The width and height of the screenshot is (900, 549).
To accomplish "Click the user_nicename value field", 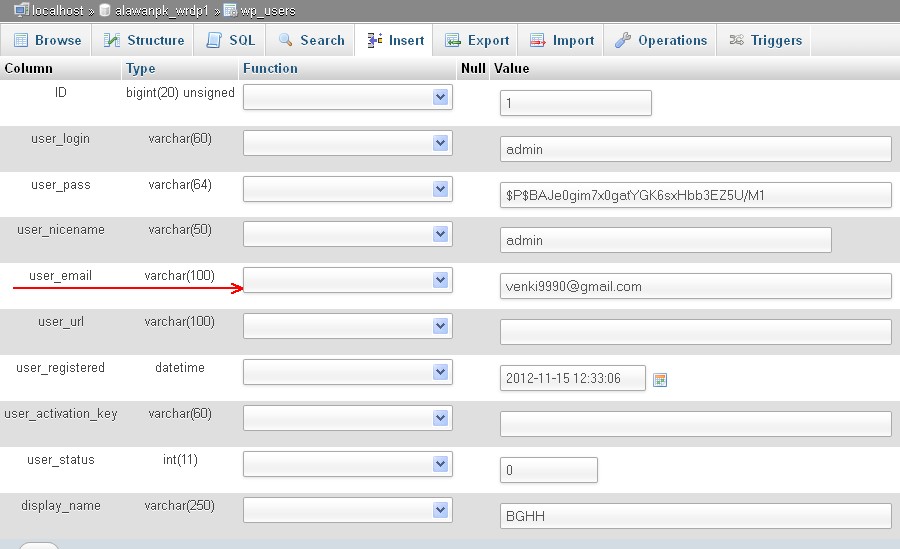I will tap(666, 240).
